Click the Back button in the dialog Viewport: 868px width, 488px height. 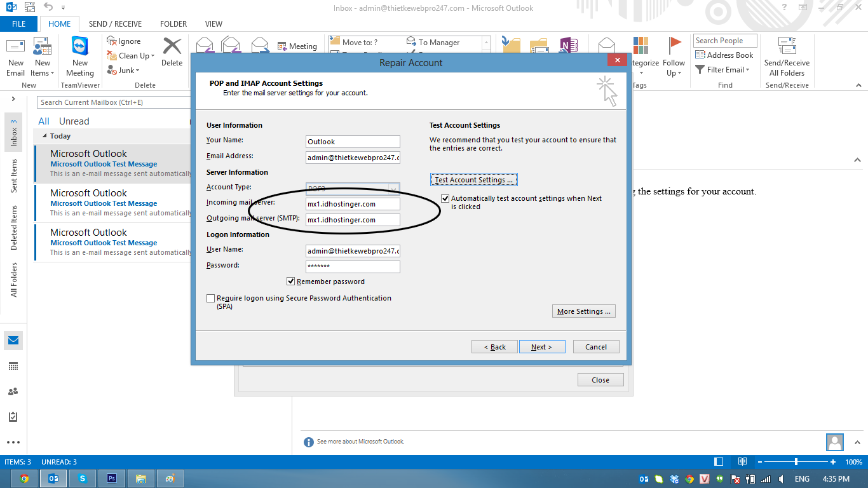point(494,347)
